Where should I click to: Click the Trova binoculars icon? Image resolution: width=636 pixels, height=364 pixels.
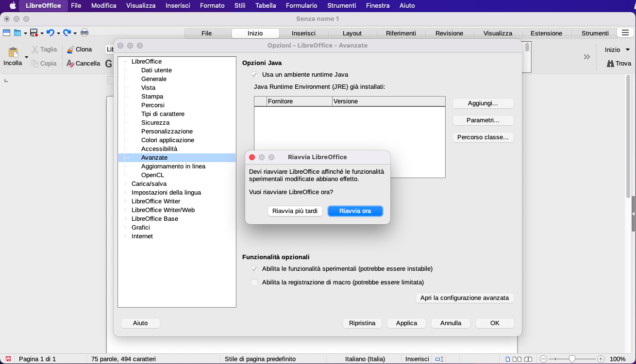point(610,64)
